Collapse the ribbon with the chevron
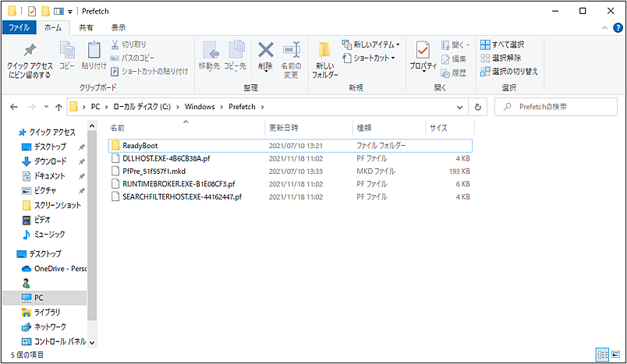Viewport: 627px width, 364px height. pyautogui.click(x=604, y=27)
